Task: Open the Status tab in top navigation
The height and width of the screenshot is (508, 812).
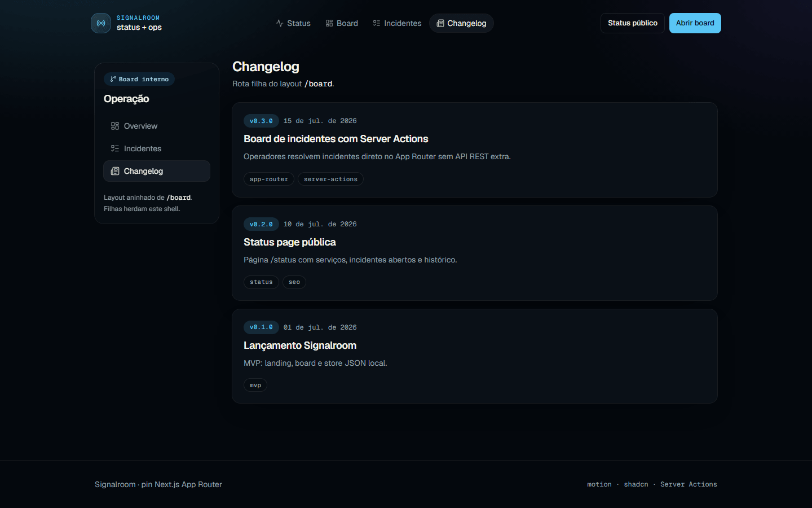Action: [293, 23]
